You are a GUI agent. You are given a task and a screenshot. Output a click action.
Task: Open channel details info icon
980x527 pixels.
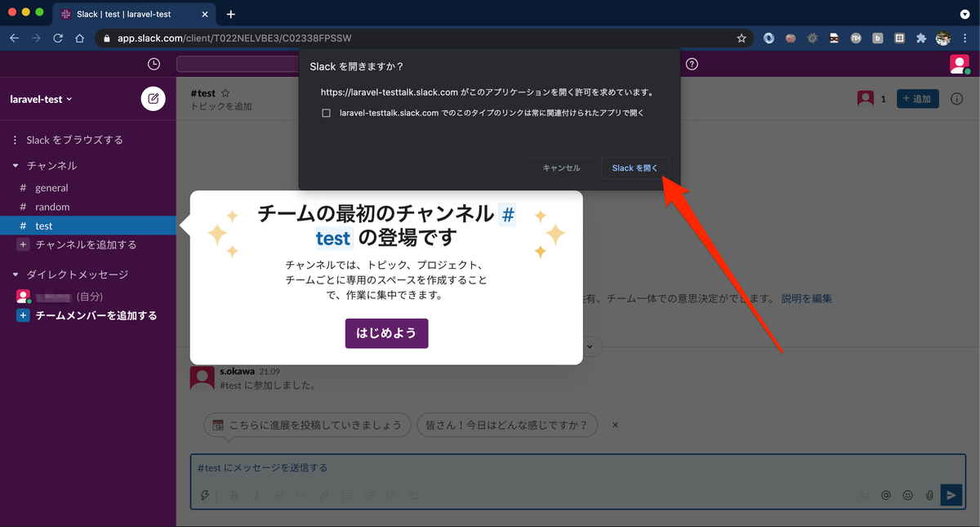click(x=957, y=99)
